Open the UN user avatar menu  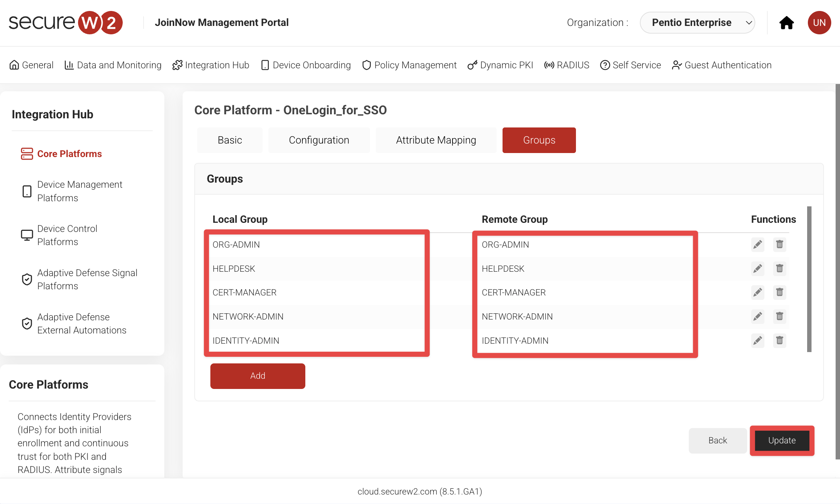point(819,23)
